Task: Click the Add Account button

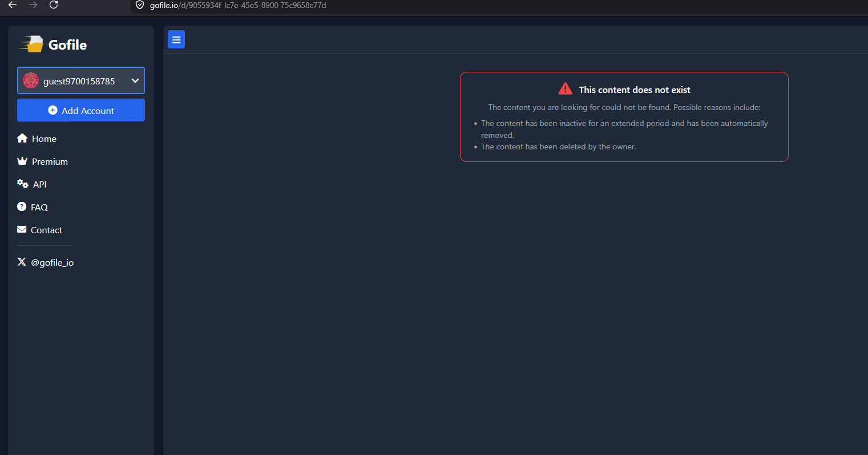Action: (81, 110)
